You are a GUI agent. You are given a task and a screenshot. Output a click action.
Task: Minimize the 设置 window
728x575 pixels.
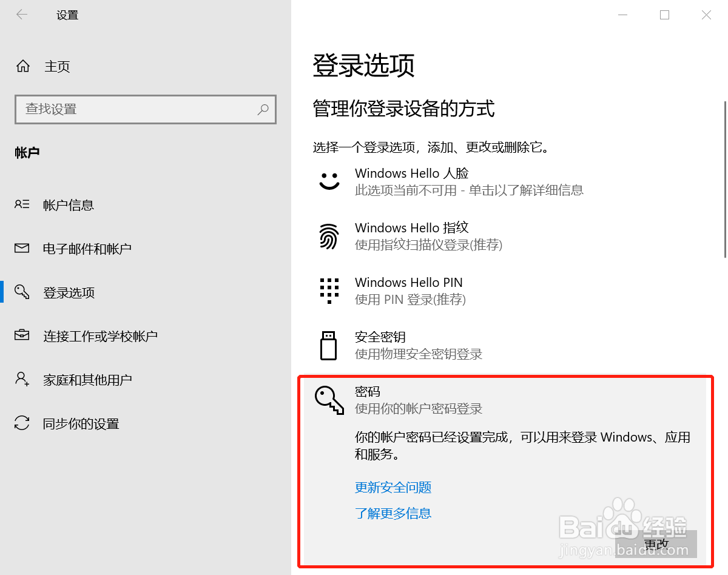[x=622, y=15]
